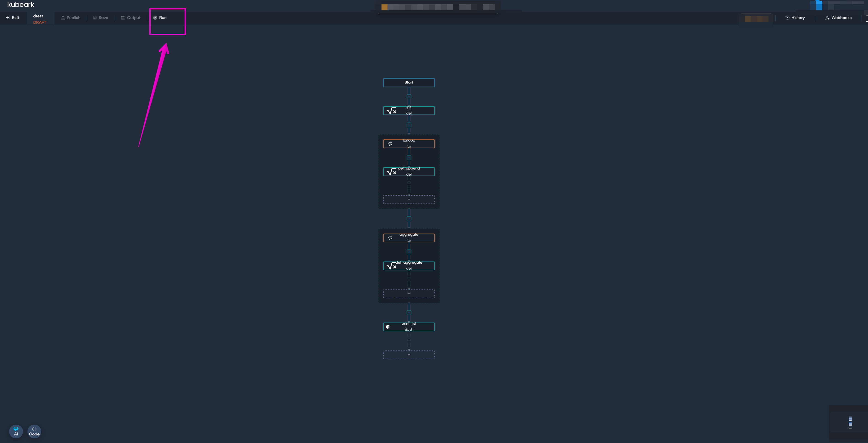The image size is (868, 443).
Task: Click the Bash icon on the print_list node
Action: tap(388, 327)
